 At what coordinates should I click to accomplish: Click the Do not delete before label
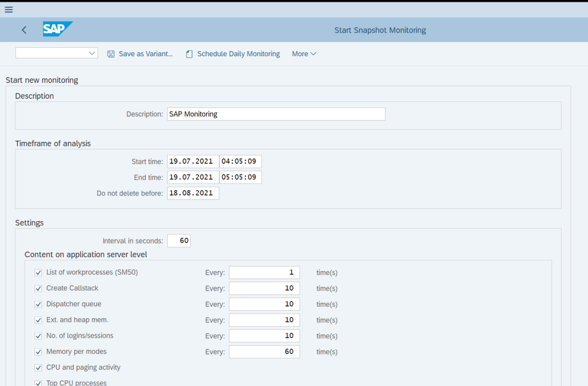(130, 194)
